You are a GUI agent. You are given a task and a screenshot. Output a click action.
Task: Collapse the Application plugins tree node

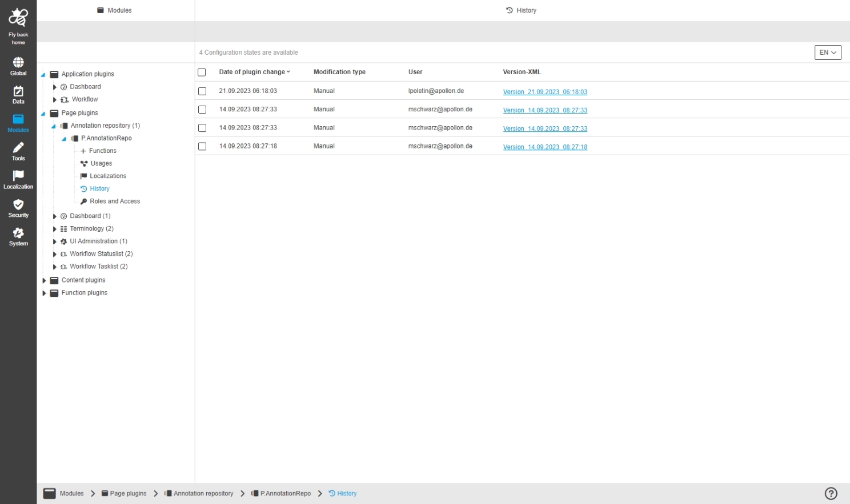[x=43, y=75]
